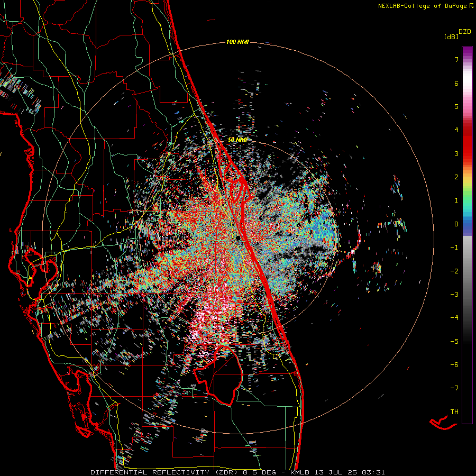Pick the red segment near 3 dB
The image size is (476, 476).
pyautogui.click(x=467, y=149)
